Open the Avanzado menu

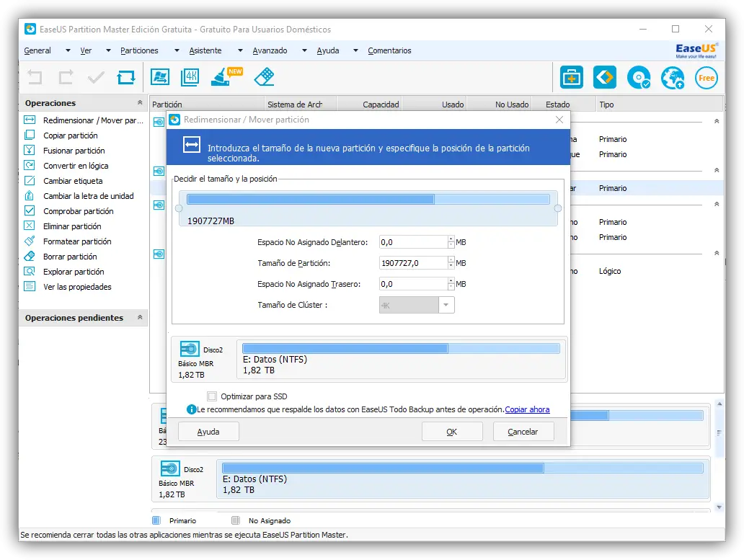click(270, 50)
